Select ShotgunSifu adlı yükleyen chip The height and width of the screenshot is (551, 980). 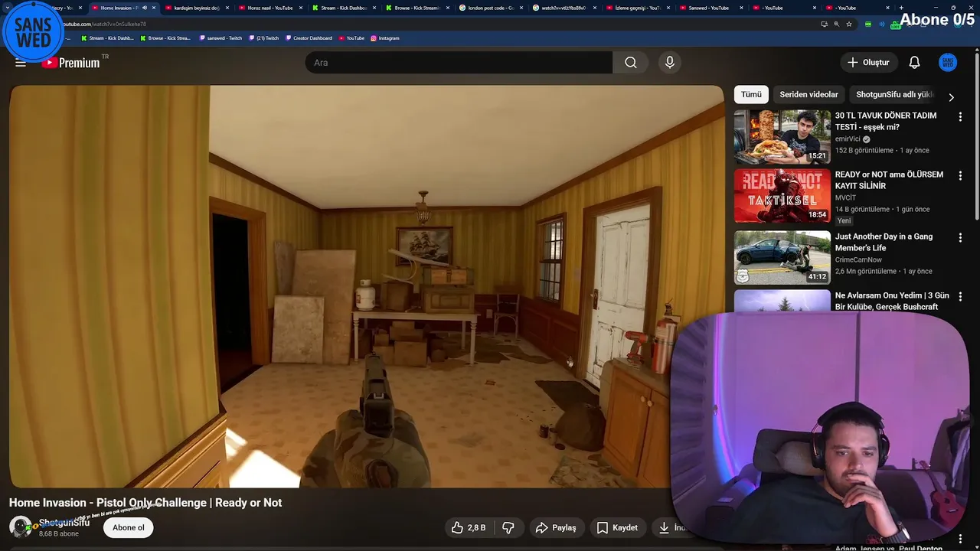coord(895,94)
